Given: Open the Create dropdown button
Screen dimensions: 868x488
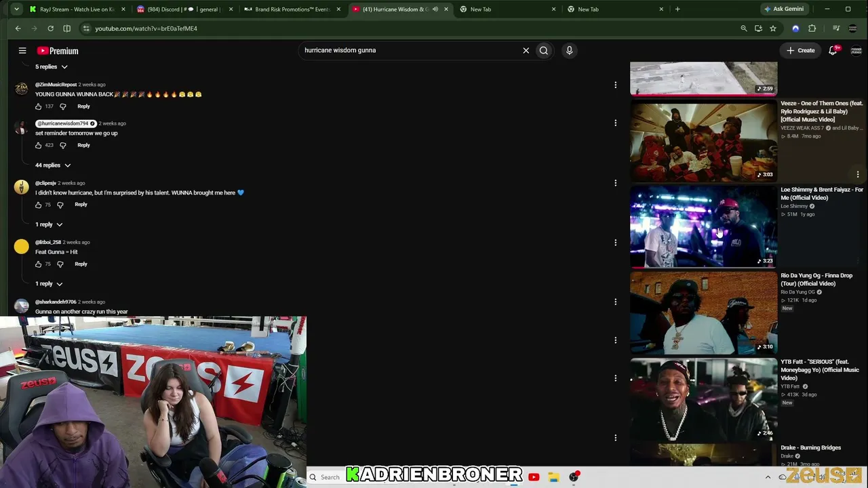Looking at the screenshot, I should 801,50.
